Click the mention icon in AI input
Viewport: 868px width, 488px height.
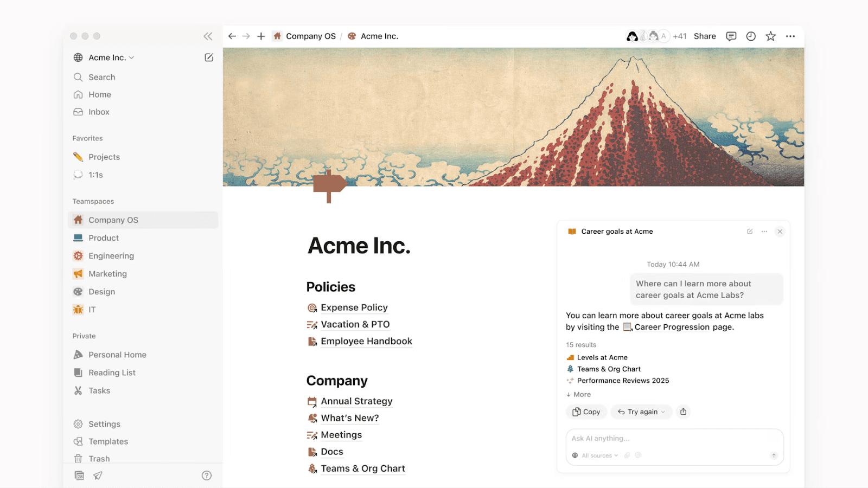639,455
